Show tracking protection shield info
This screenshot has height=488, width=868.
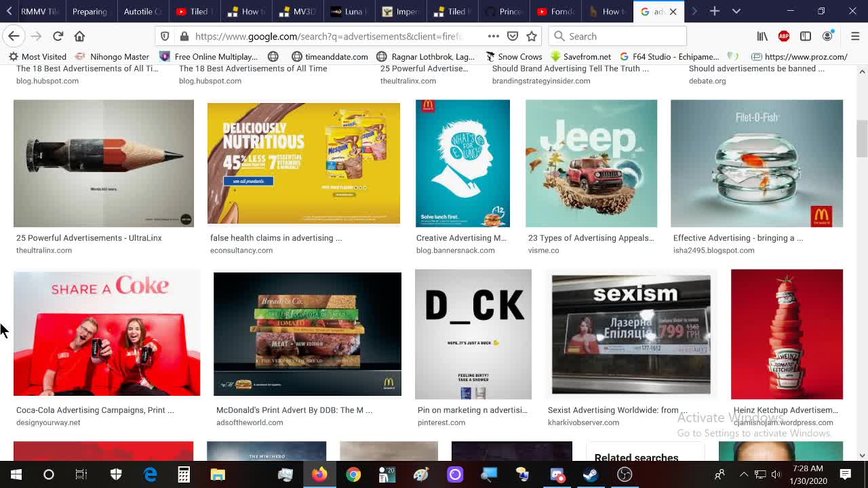[165, 36]
